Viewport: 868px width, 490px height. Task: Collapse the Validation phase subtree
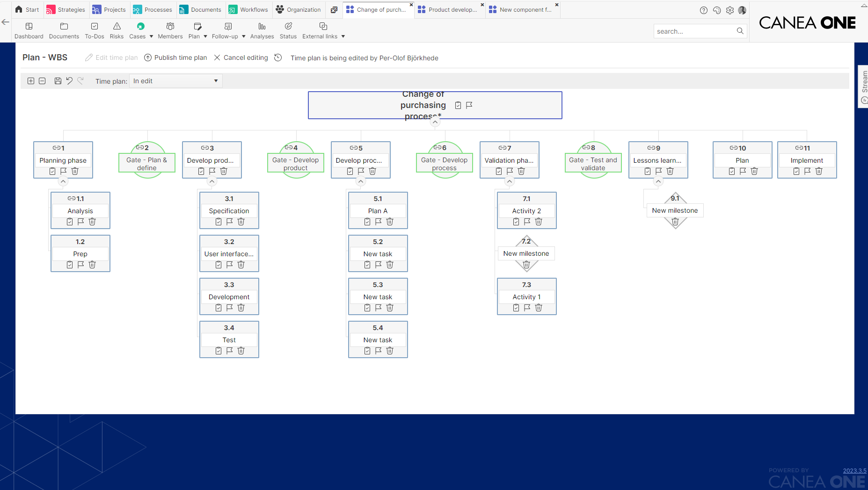coord(510,181)
